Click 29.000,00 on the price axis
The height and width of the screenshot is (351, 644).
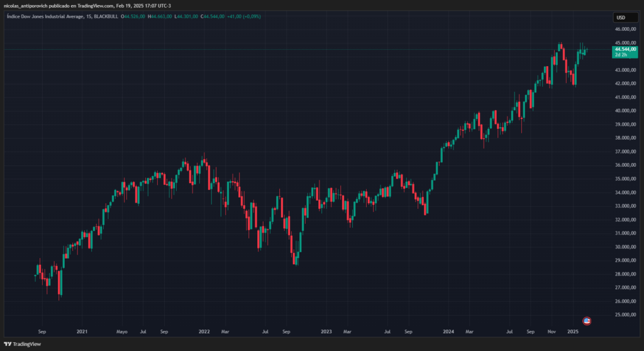(x=626, y=260)
